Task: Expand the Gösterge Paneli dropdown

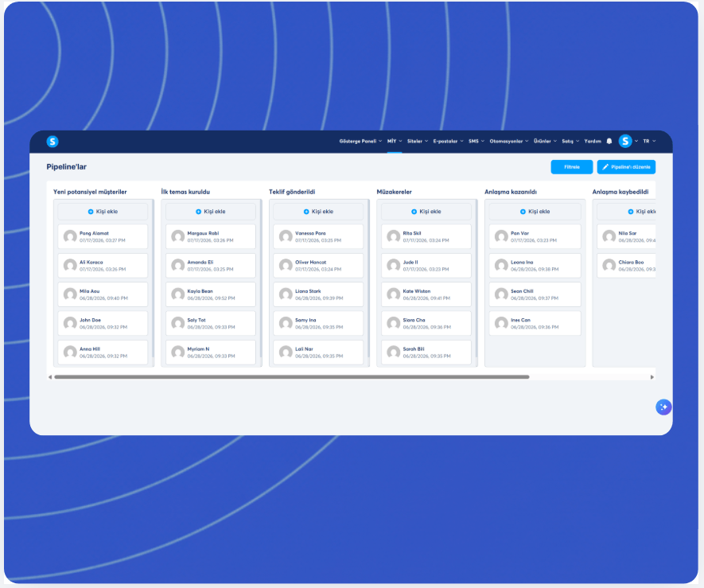Action: coord(360,141)
